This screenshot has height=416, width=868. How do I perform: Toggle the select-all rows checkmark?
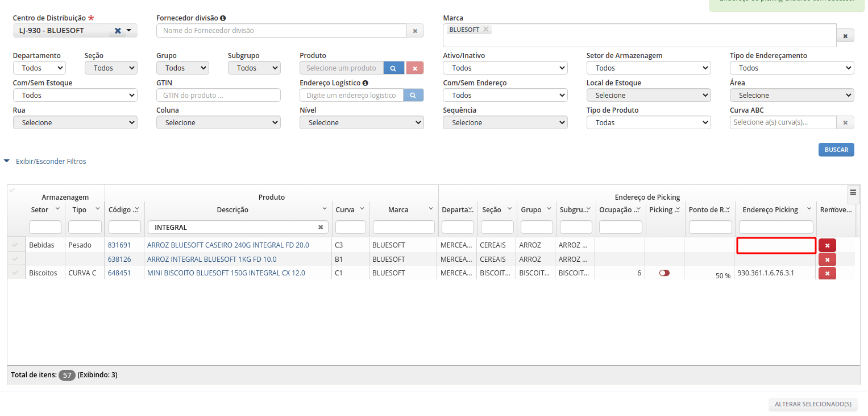(12, 190)
